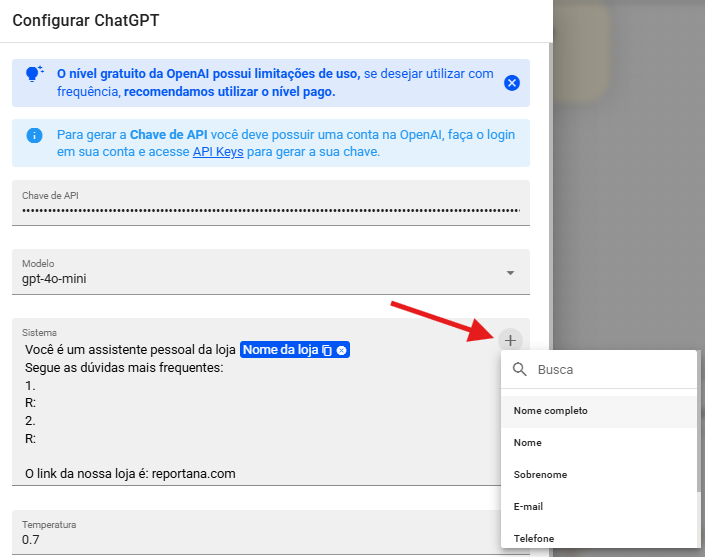Click the Nome da loja chip label
This screenshot has height=557, width=705.
tap(280, 350)
